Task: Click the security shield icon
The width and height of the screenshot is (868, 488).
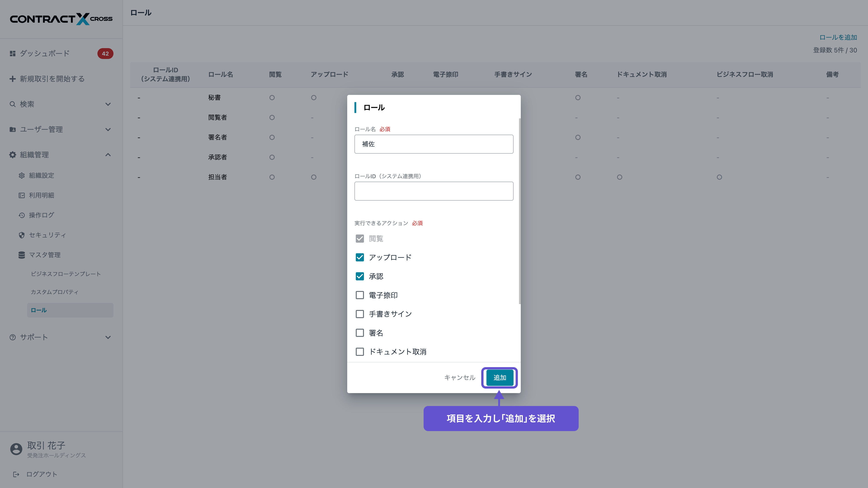Action: click(x=21, y=235)
